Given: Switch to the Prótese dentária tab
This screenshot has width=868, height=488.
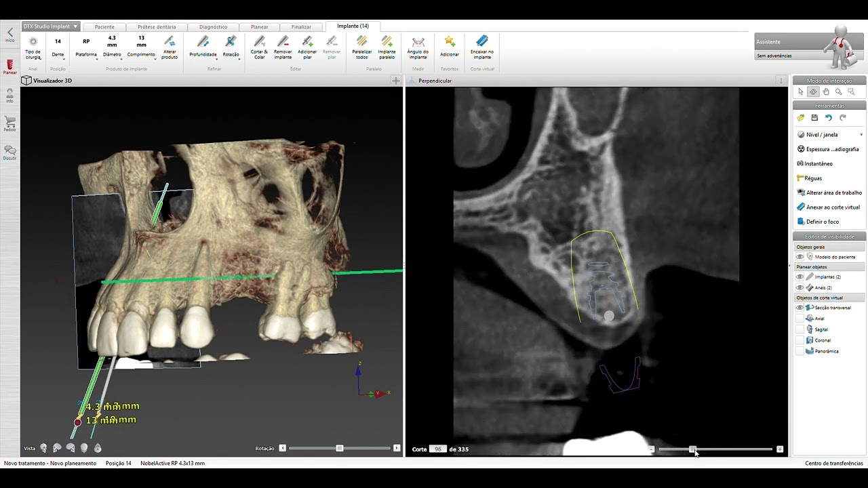Looking at the screenshot, I should (x=157, y=26).
